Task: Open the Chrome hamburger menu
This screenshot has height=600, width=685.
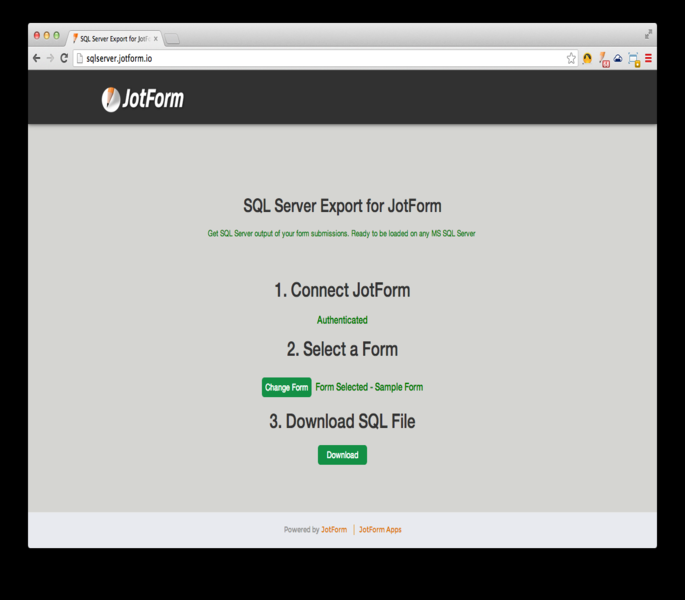Action: pos(648,59)
